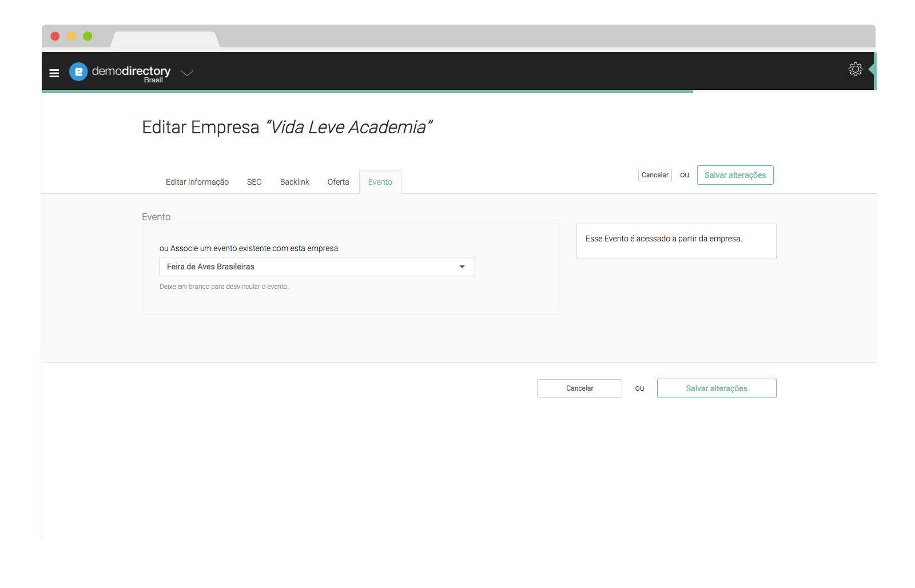Switch to the Editar Informação tab
The image size is (915, 588).
pyautogui.click(x=197, y=182)
